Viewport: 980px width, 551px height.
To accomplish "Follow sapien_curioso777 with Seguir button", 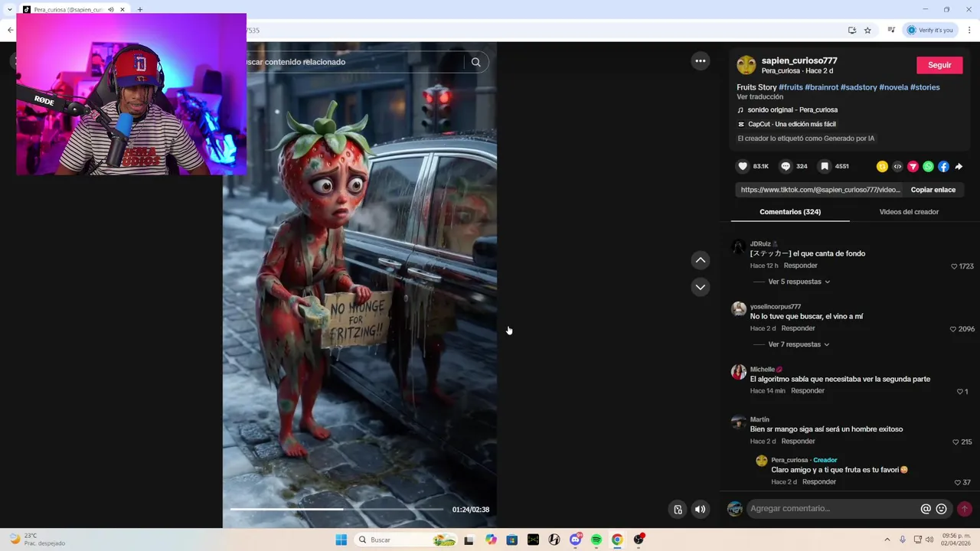I will tap(939, 65).
